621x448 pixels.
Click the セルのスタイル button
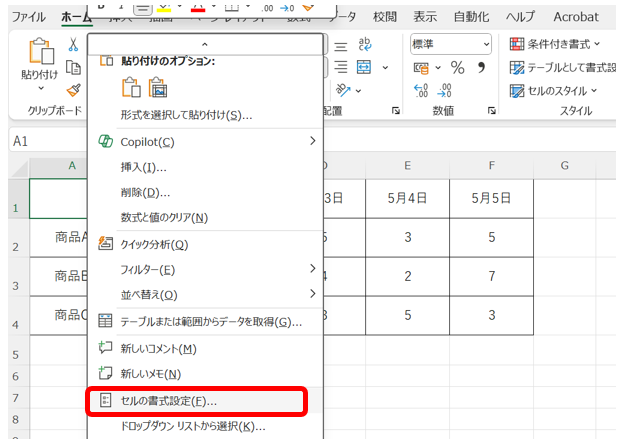(x=554, y=91)
